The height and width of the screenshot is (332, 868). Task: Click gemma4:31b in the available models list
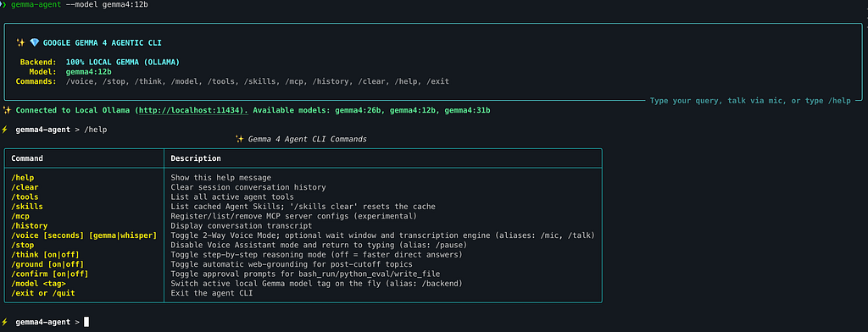[467, 111]
